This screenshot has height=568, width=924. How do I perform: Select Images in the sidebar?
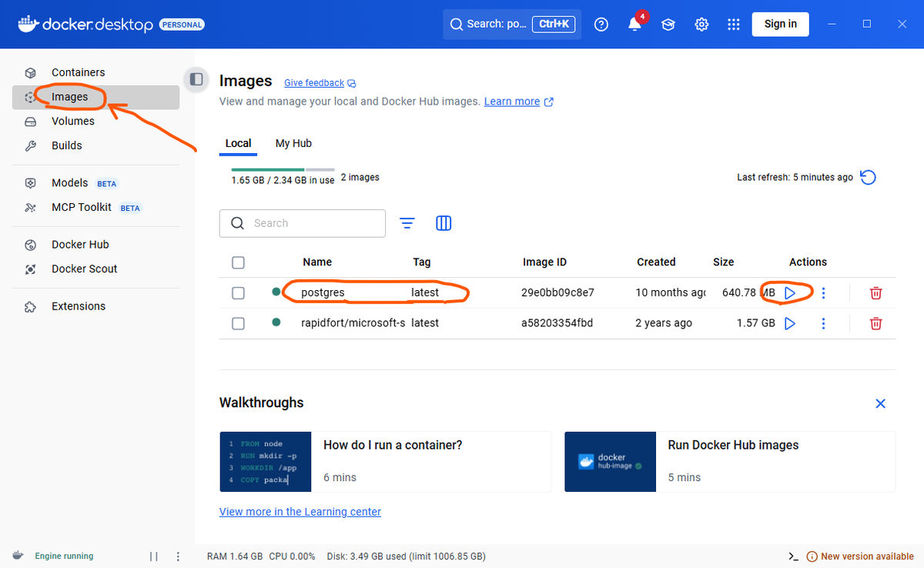[95, 97]
